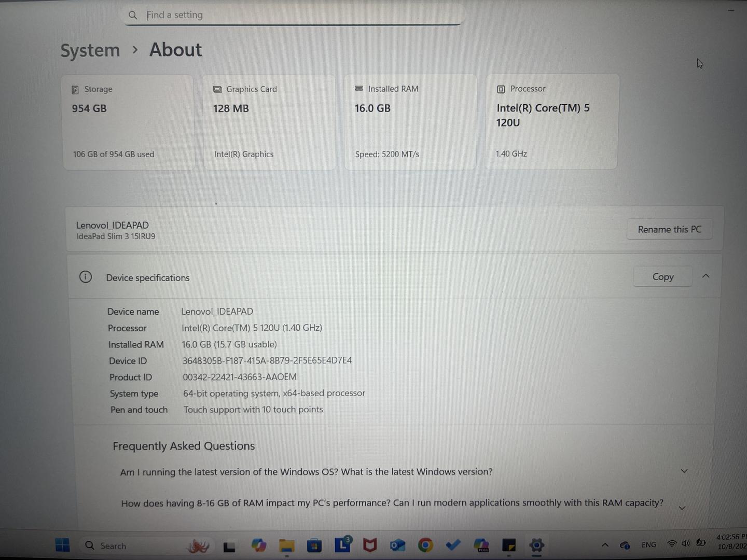The image size is (747, 560).
Task: Open the blue L app with badge
Action: [x=342, y=544]
